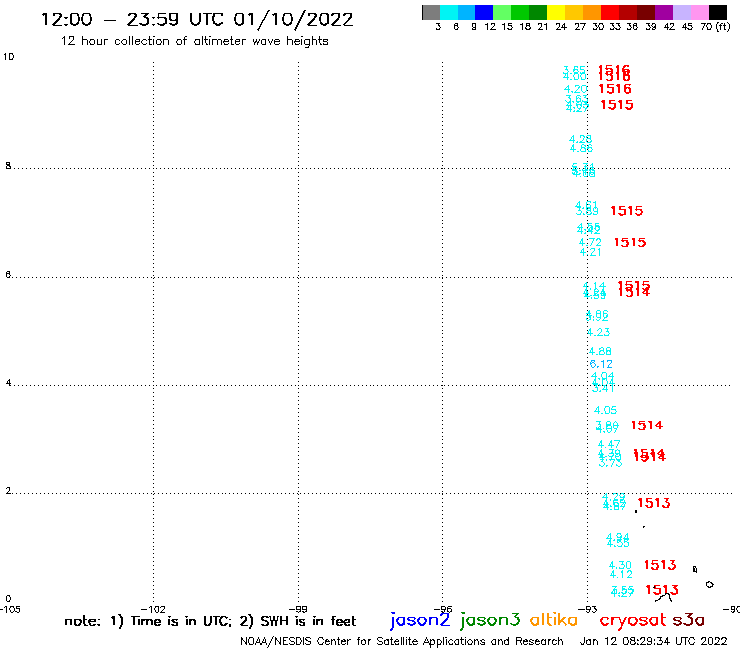The height and width of the screenshot is (650, 740).
Task: Click the 'cryosat' satellite label
Action: 632,620
